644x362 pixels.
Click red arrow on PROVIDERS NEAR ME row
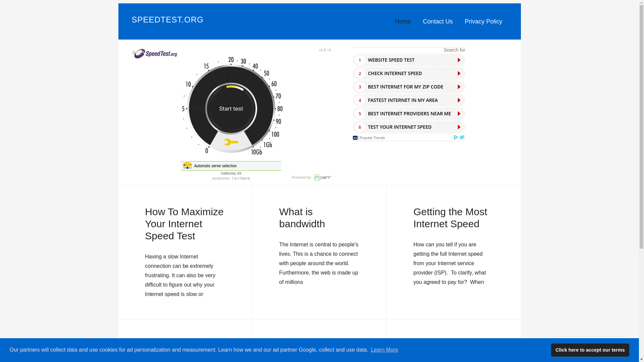click(459, 114)
